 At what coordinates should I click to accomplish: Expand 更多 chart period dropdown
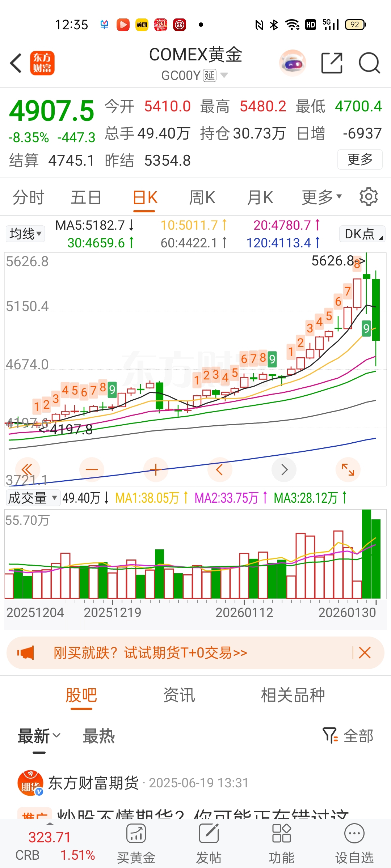pos(321,197)
